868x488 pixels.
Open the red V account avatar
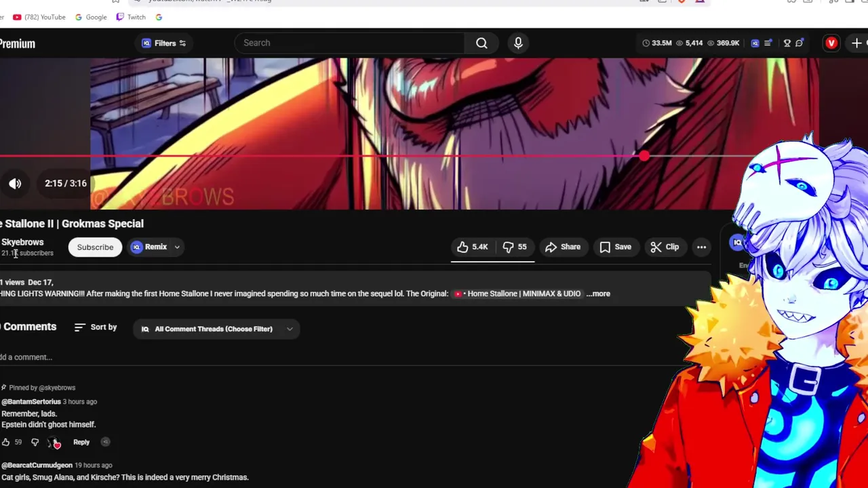click(x=831, y=43)
